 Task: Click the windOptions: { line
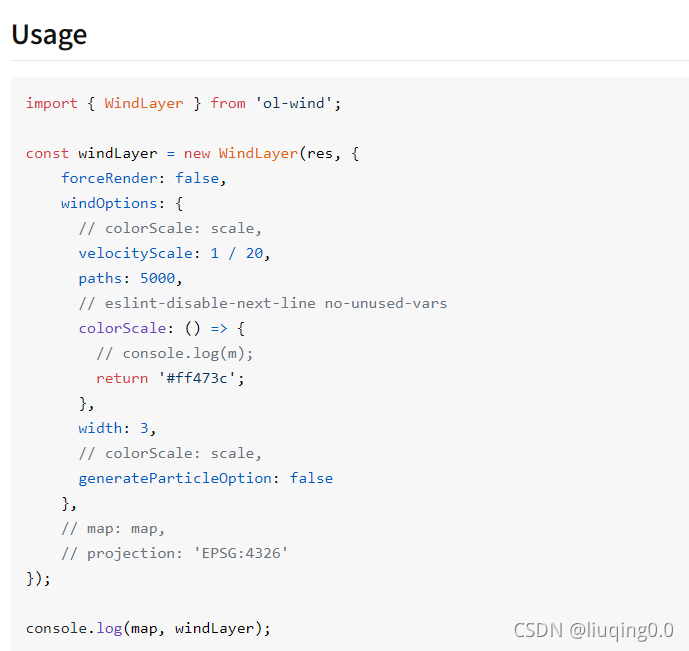point(122,203)
